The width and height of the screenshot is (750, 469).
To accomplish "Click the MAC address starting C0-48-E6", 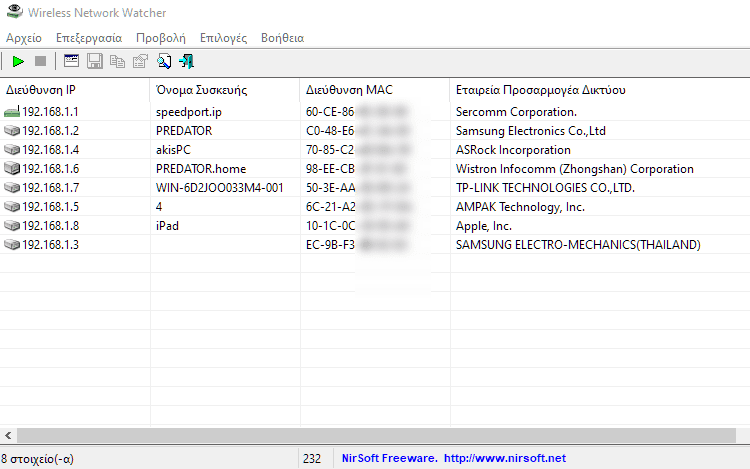I will coord(357,131).
